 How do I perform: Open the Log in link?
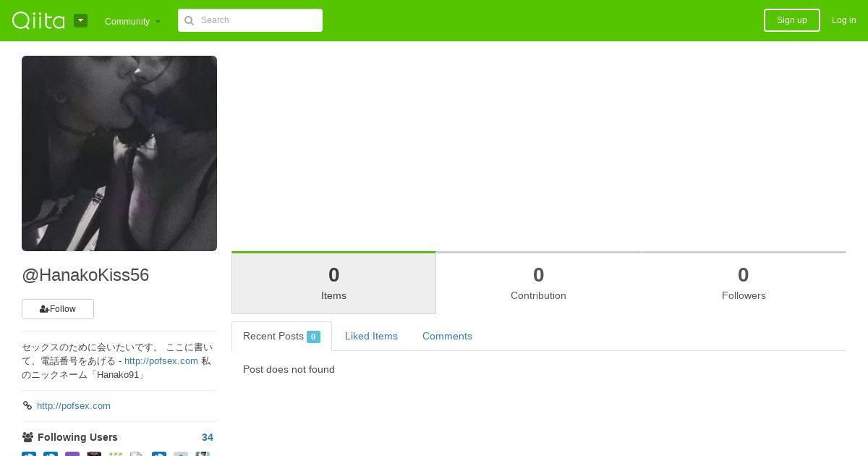[x=843, y=20]
